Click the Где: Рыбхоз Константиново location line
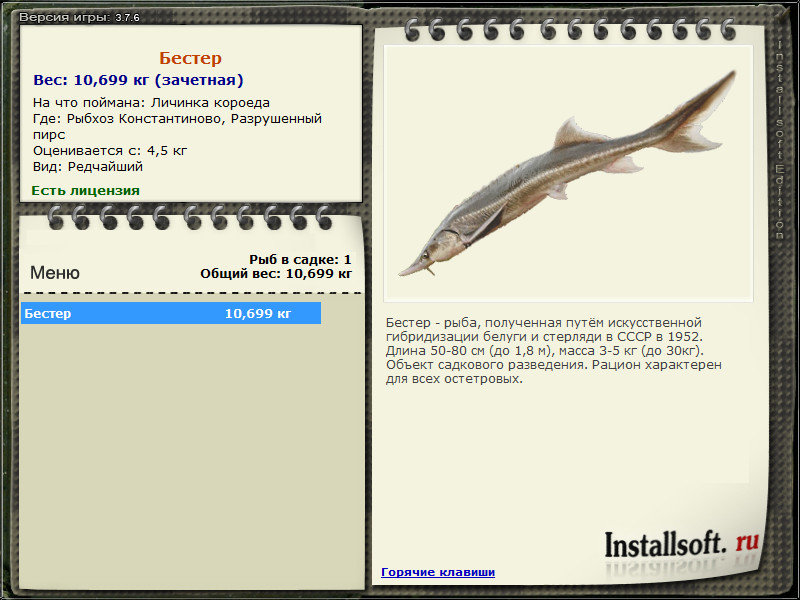Viewport: 800px width, 600px height. point(177,127)
